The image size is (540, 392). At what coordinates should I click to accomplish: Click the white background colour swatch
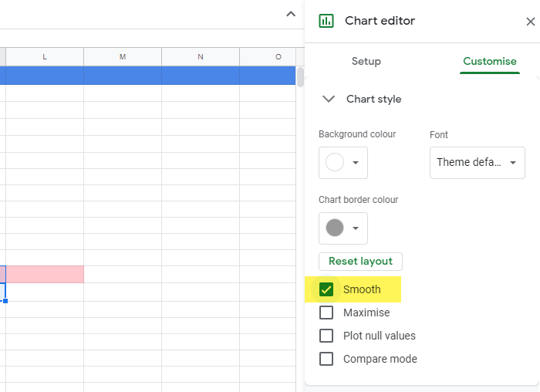click(x=335, y=162)
